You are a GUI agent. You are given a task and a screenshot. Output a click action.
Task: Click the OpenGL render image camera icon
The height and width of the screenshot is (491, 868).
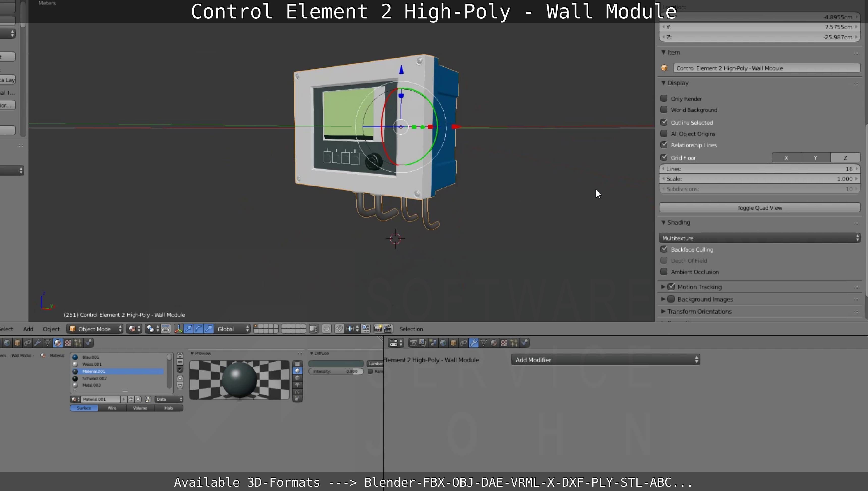[378, 329]
